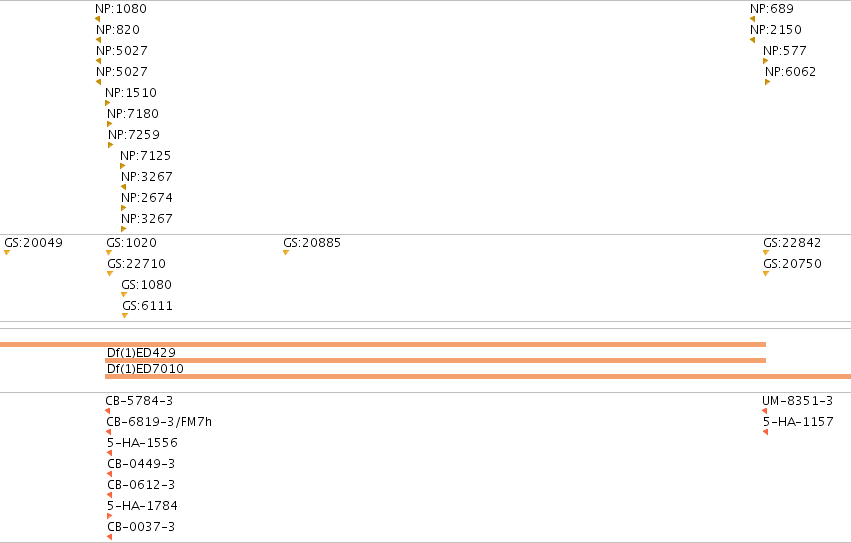Select the GS:20049 insertion triangle

pyautogui.click(x=7, y=252)
